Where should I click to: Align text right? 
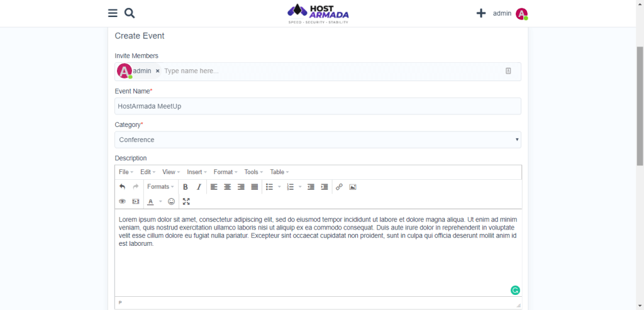tap(241, 187)
